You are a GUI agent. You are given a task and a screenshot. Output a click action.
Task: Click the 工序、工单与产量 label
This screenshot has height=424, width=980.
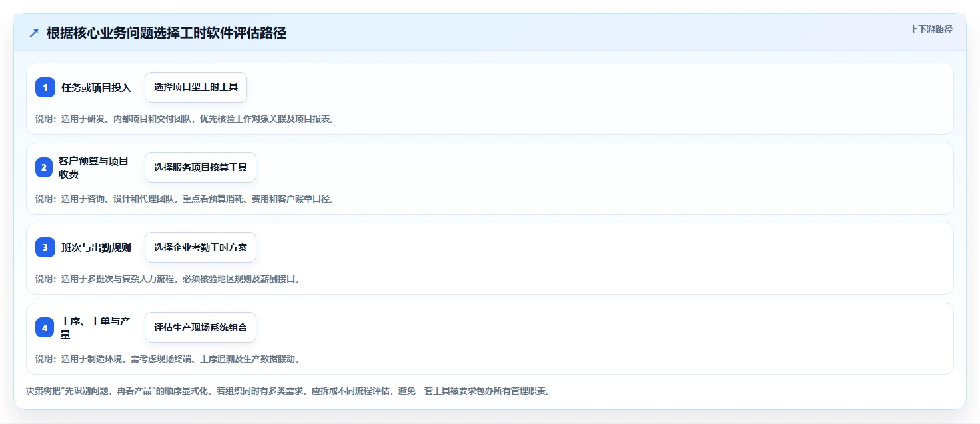click(95, 327)
